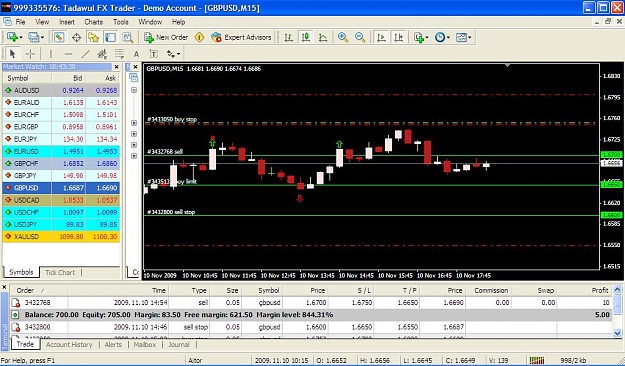
Task: Select the Crosshair tool
Action: (30, 53)
